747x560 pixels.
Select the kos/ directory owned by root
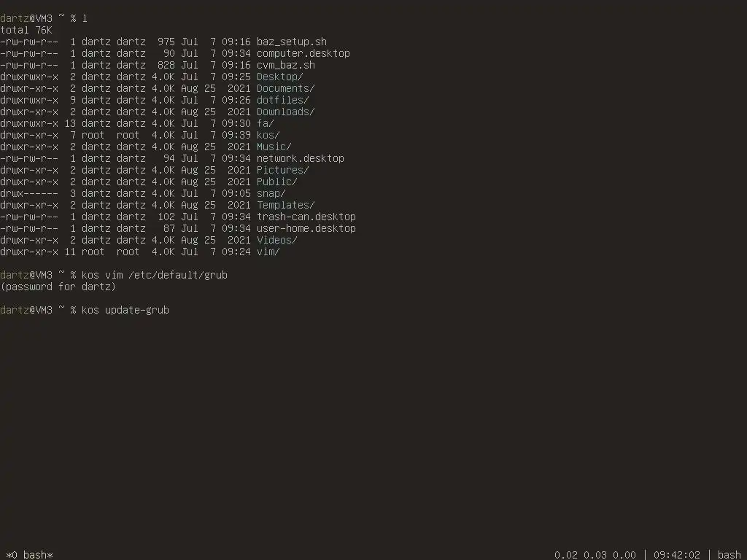point(268,135)
